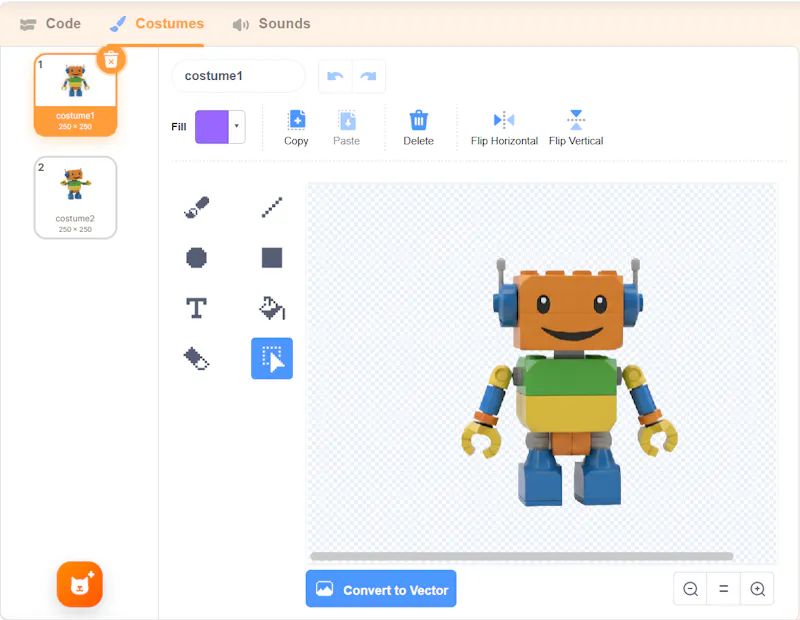Viewport: 800px width, 620px height.
Task: Select the costume2 thumbnail
Action: 76,197
